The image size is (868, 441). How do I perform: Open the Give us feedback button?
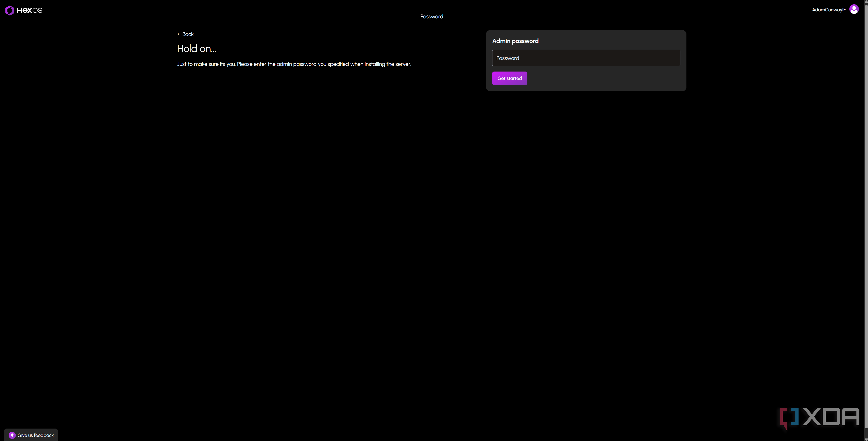(31, 435)
